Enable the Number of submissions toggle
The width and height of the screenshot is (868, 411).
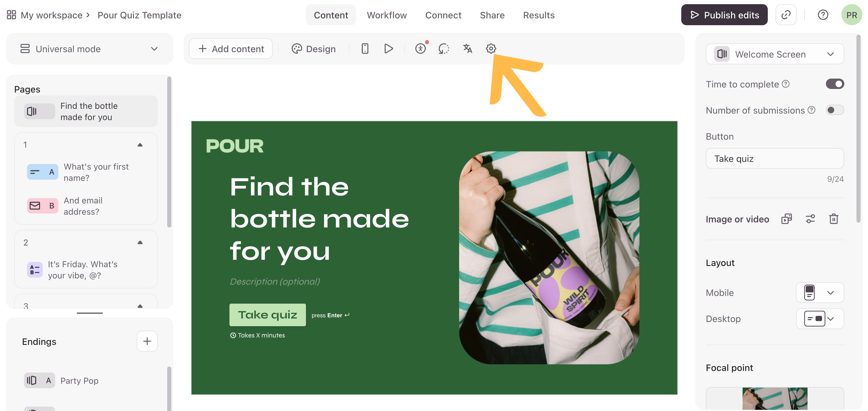(x=835, y=110)
